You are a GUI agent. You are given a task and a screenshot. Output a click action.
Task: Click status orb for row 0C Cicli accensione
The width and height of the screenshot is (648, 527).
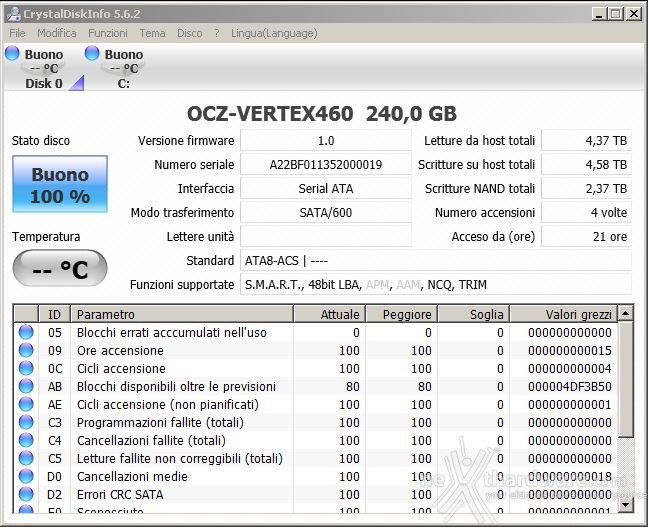26,368
